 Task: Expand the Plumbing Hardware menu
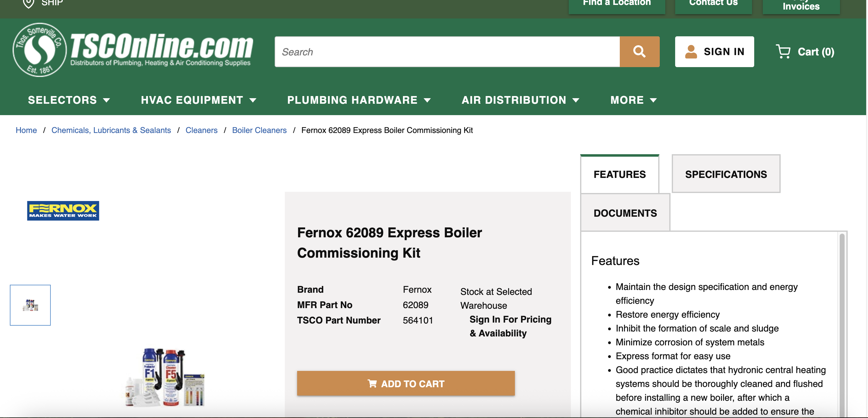(x=359, y=100)
